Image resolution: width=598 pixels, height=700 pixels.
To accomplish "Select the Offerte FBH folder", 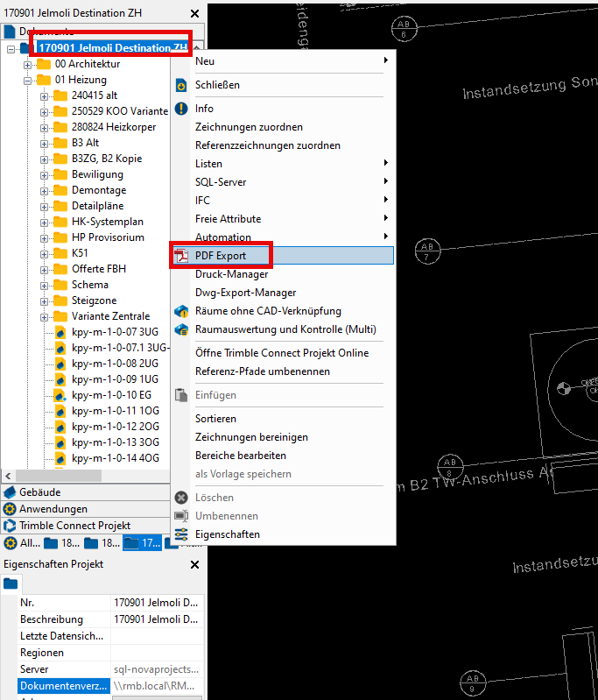I will [99, 269].
